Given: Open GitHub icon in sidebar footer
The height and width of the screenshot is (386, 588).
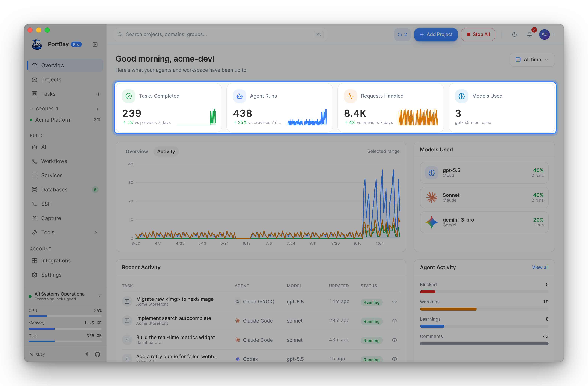Looking at the screenshot, I should (97, 354).
